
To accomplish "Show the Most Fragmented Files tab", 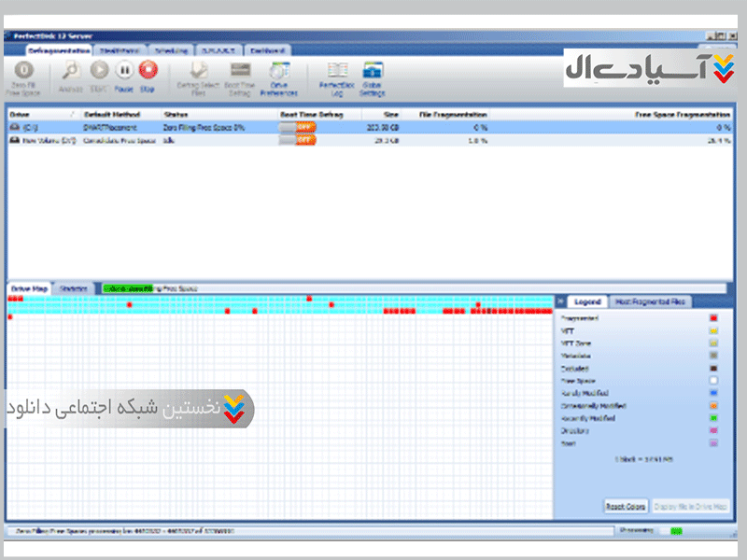I will tap(649, 301).
